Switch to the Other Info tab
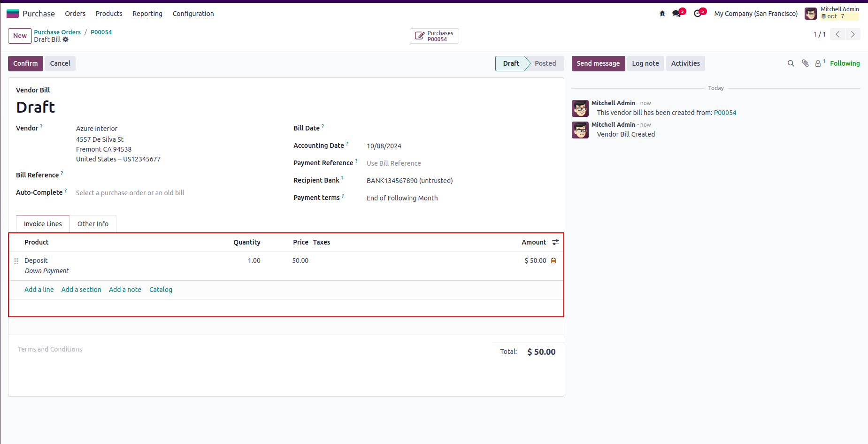This screenshot has height=444, width=868. pos(93,224)
